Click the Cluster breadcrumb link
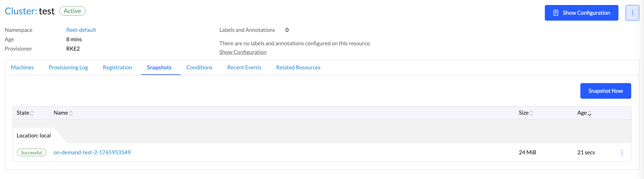Image resolution: width=644 pixels, height=179 pixels. [21, 11]
